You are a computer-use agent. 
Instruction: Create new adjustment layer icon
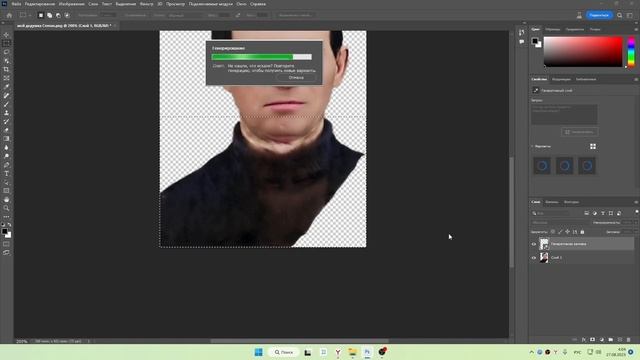click(602, 340)
